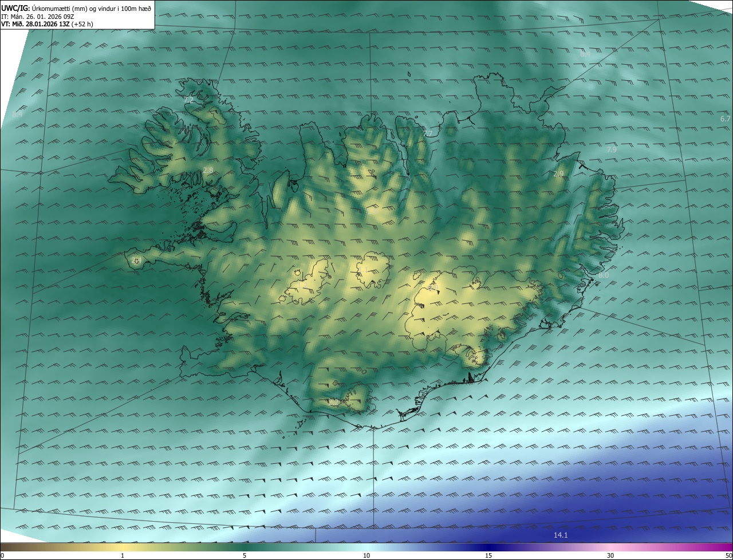Viewport: 733px width, 560px height.
Task: Select the 8.0 value label
Action: [x=604, y=275]
